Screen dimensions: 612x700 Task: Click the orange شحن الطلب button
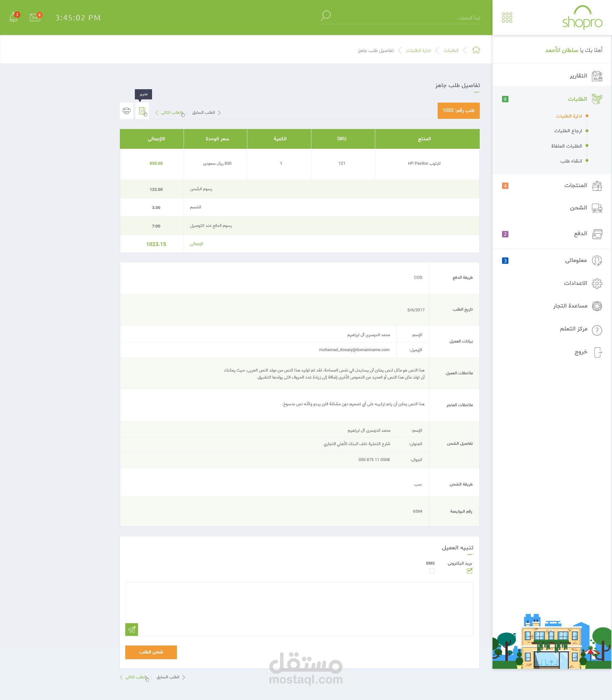[151, 652]
